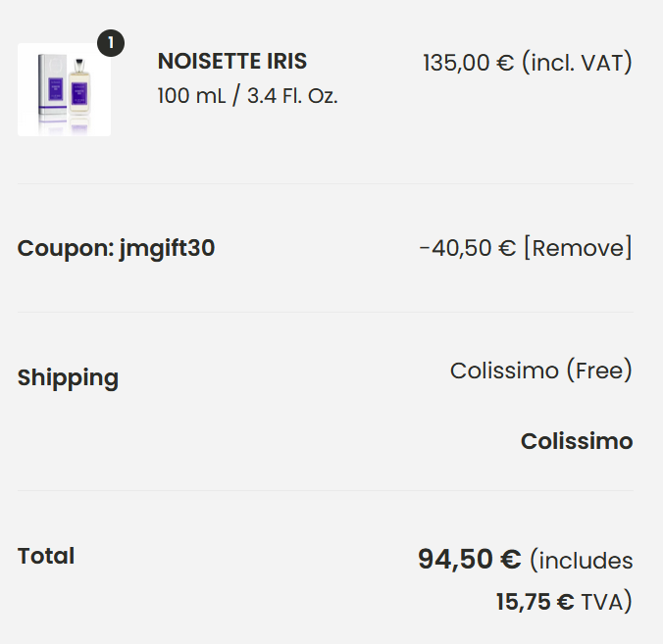Viewport: 663px width, 644px height.
Task: Select the 100 mL / 3.4 Fl. Oz. size text
Action: click(x=247, y=96)
